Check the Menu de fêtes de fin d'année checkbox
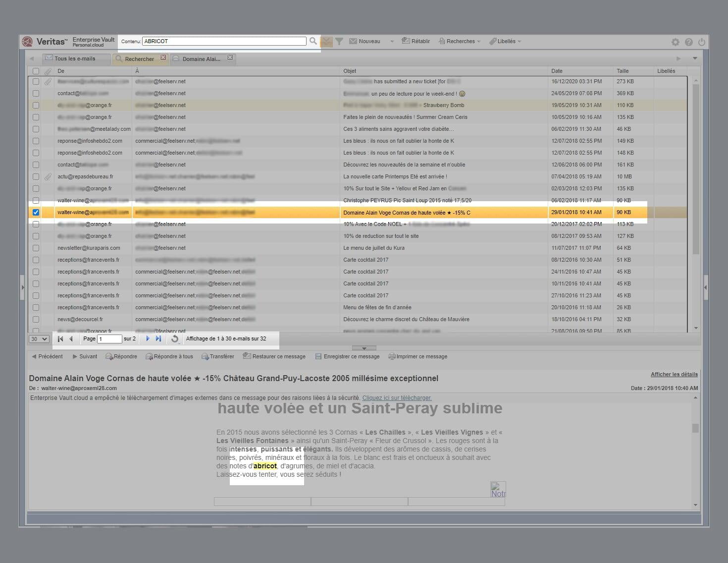Screen dimensions: 728x563 click(x=36, y=307)
